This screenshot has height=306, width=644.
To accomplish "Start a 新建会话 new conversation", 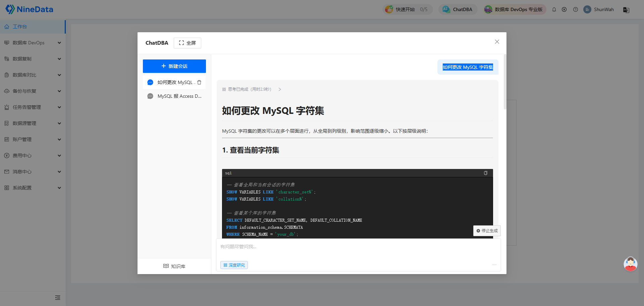I will point(174,66).
